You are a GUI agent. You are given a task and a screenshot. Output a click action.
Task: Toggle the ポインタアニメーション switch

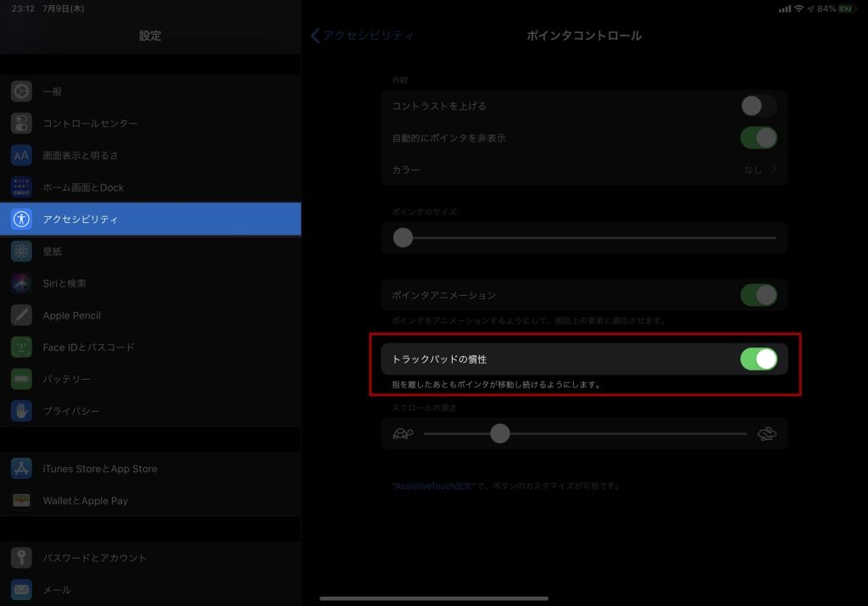[x=758, y=295]
